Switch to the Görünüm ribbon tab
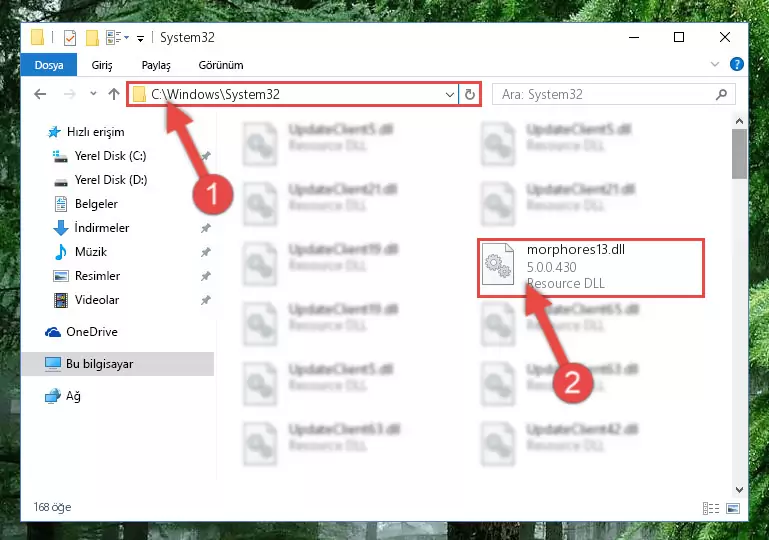769x540 pixels. point(221,65)
